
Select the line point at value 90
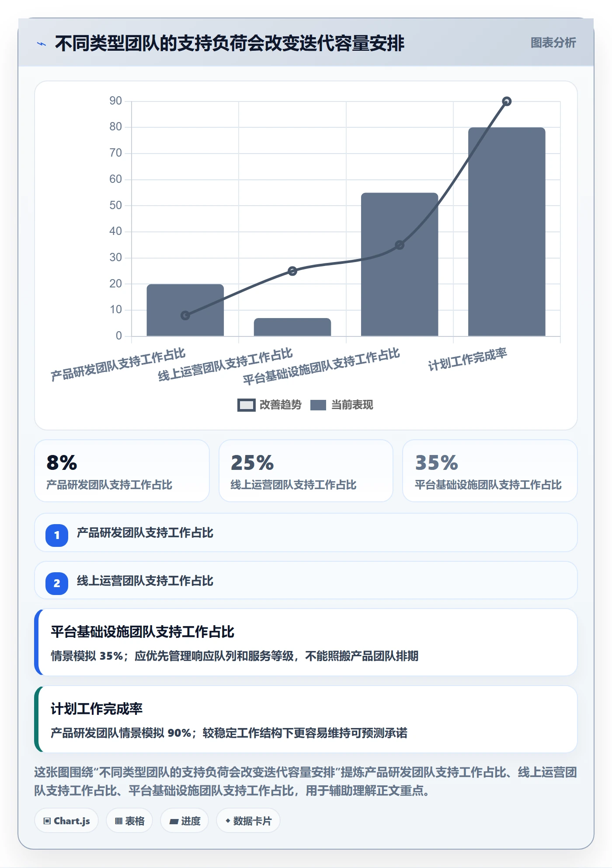click(x=507, y=101)
